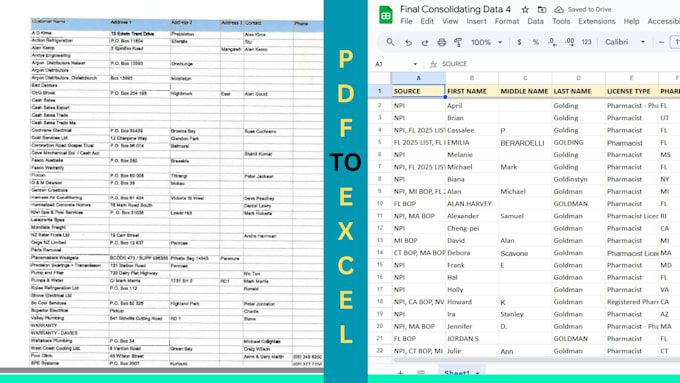
Task: Click the last name cell Goldinstyn
Action: click(x=579, y=179)
